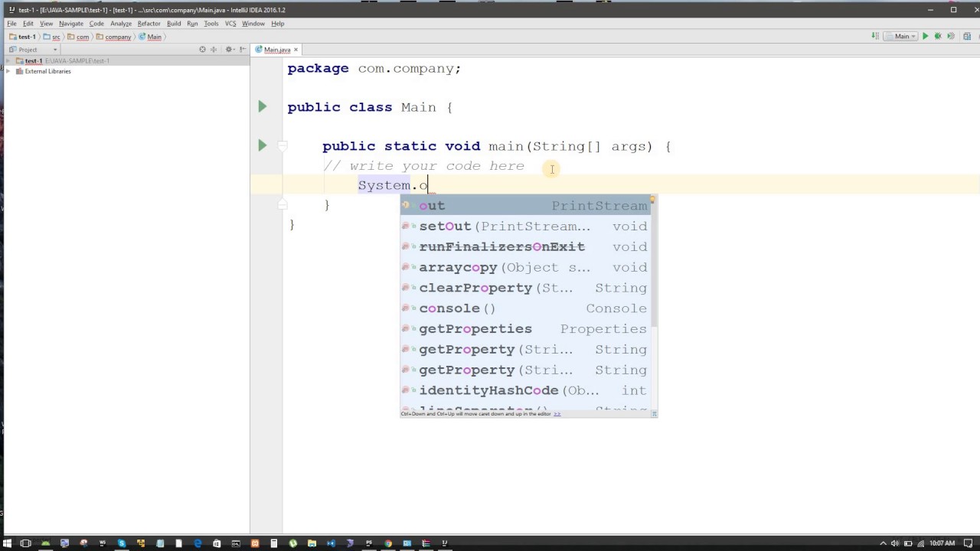980x551 pixels.
Task: Open Main run configuration dropdown
Action: pyautogui.click(x=900, y=37)
